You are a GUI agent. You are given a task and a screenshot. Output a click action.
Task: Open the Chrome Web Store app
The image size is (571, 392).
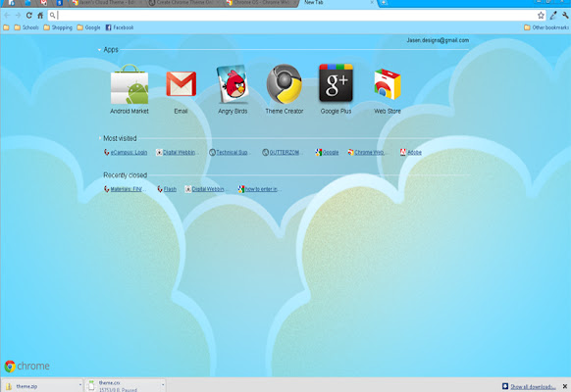[388, 91]
